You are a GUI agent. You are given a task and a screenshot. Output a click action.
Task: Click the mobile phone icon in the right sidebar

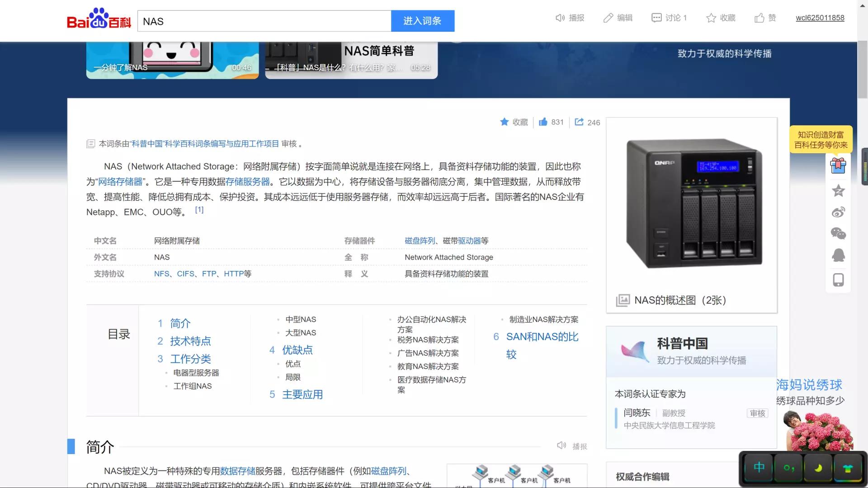click(x=839, y=280)
